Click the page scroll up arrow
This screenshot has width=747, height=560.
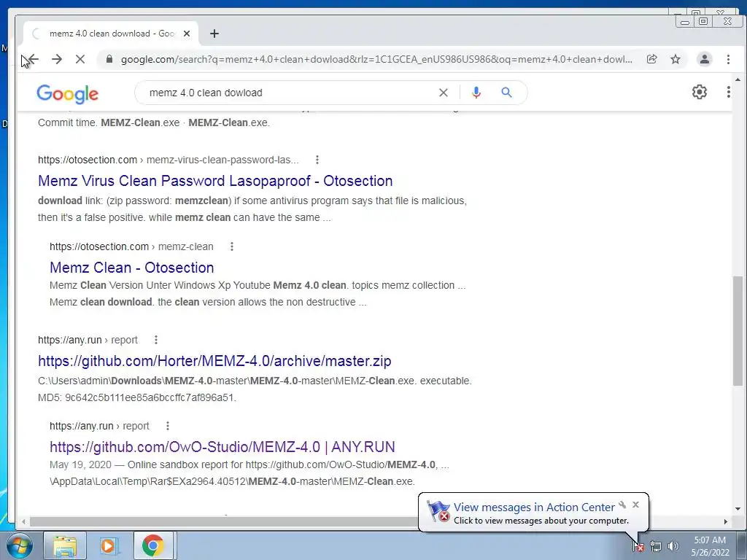coord(738,79)
